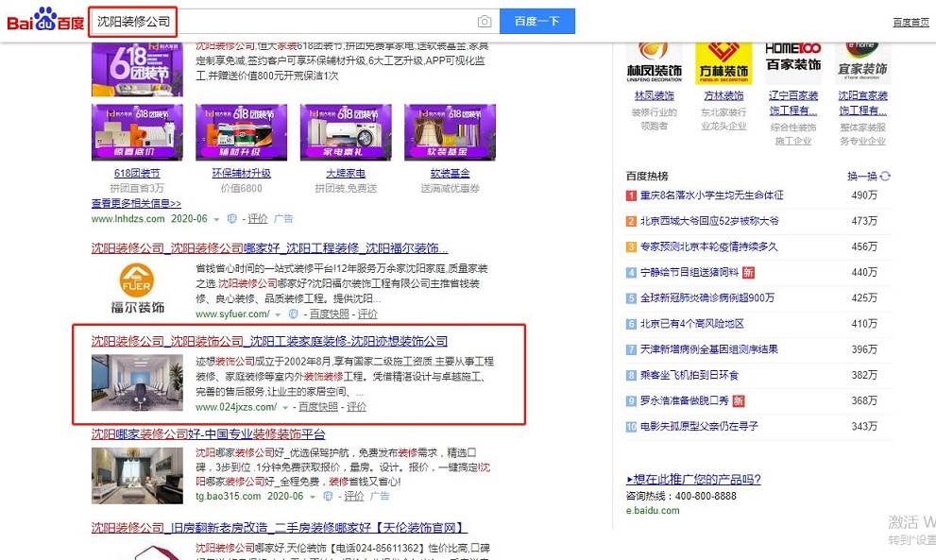Open the e.baidu.com link

pos(653,511)
